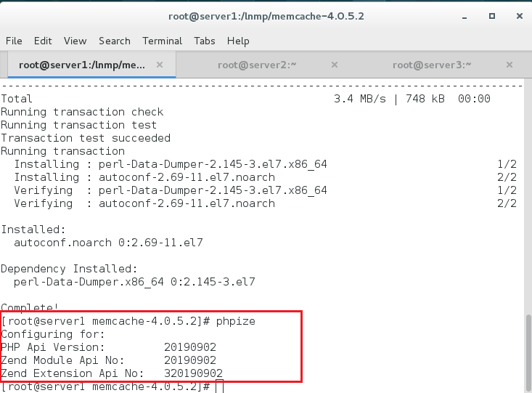Viewport: 532px width, 393px height.
Task: Click 'Configuring for:' output line
Action: (x=53, y=334)
